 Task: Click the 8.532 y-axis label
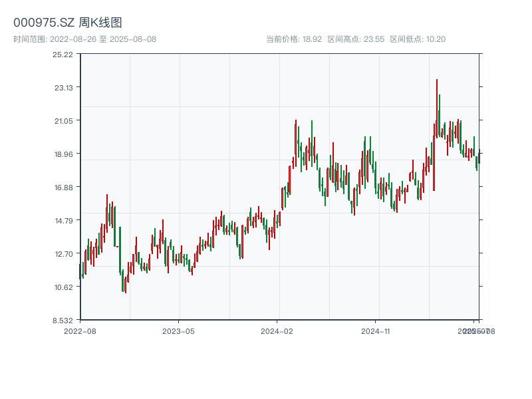click(x=63, y=321)
